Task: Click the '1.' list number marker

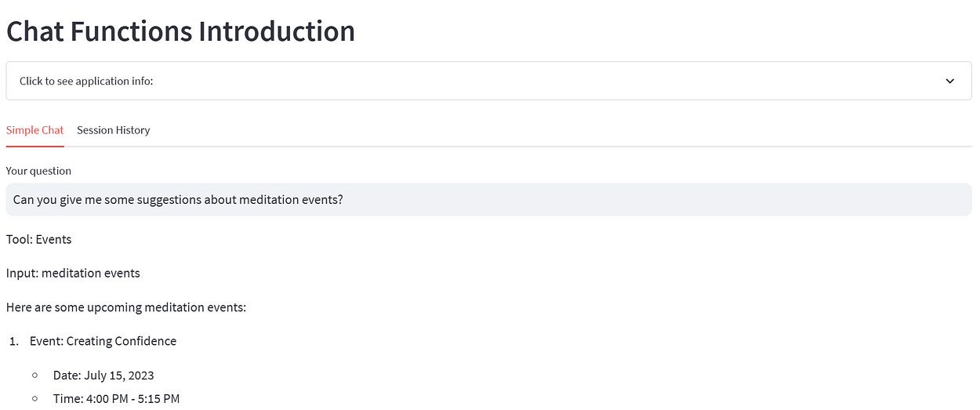Action: click(x=13, y=342)
